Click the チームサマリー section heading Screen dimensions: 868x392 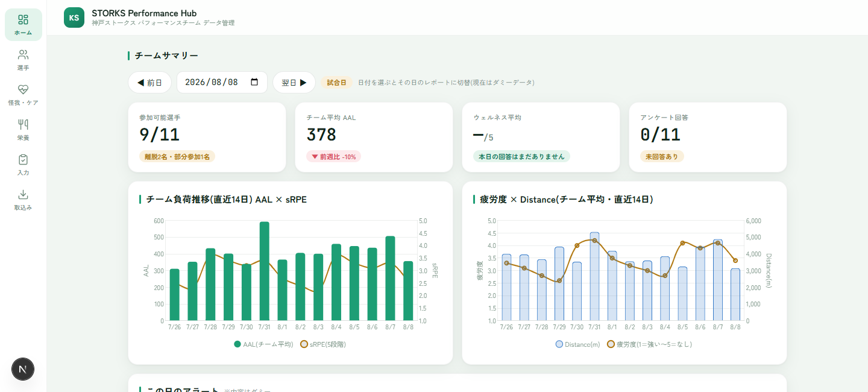pyautogui.click(x=166, y=55)
